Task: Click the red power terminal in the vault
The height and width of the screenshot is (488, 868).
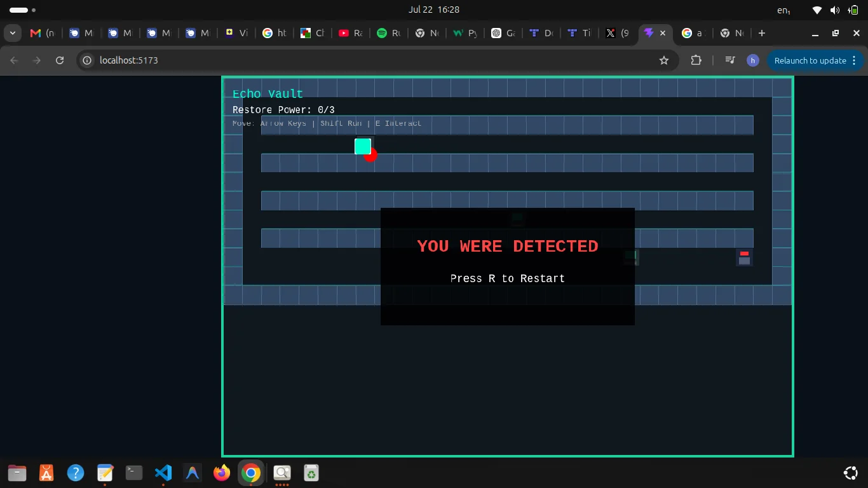Action: pos(744,257)
